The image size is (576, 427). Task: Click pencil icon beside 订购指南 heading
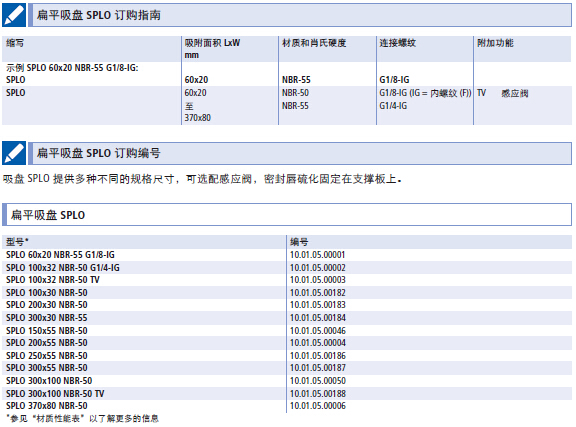14,15
